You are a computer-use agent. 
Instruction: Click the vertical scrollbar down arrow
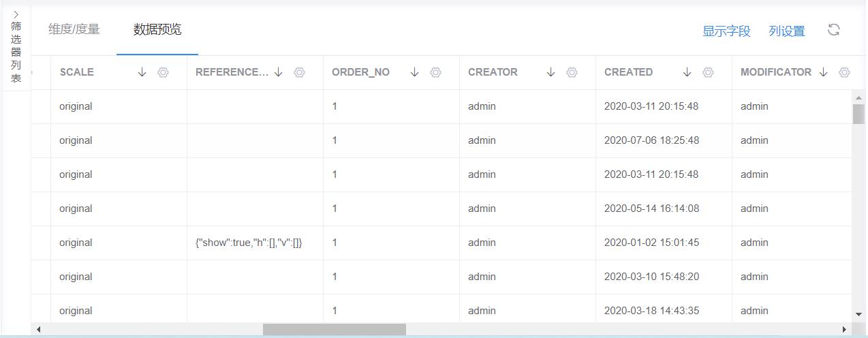[858, 314]
